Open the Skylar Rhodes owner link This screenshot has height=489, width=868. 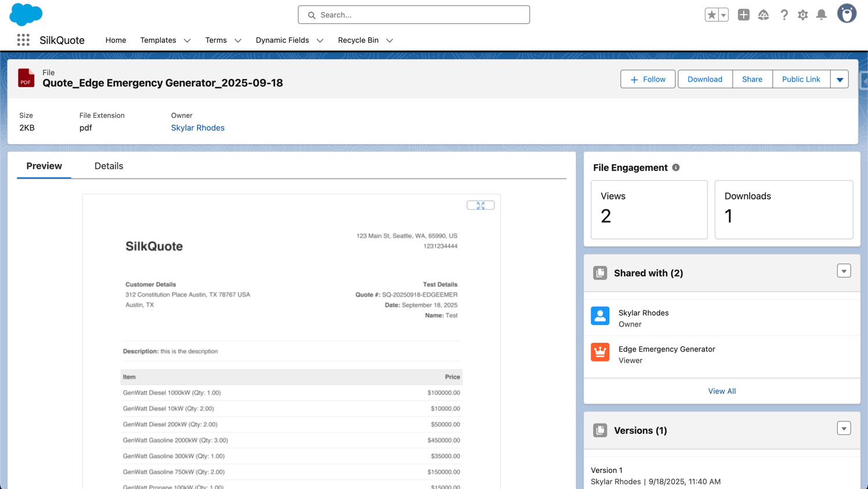click(197, 128)
